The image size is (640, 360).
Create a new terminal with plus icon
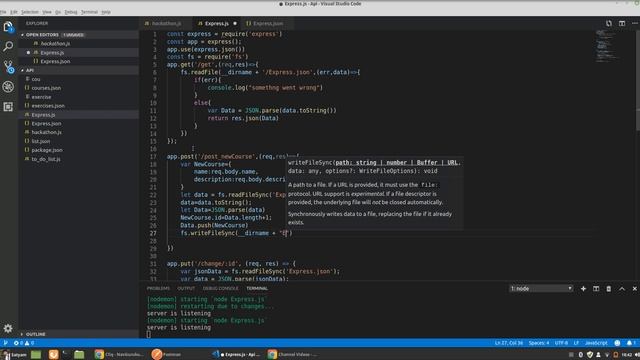[x=583, y=289]
